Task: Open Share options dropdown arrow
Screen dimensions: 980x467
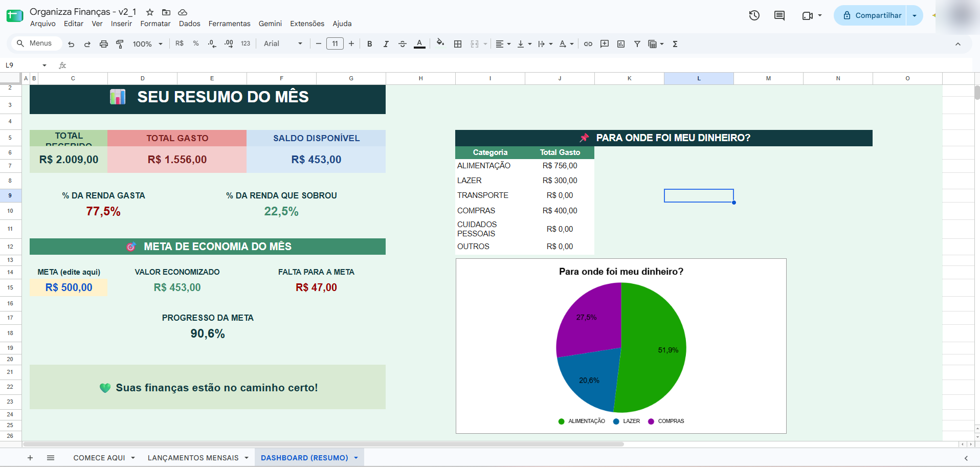Action: [x=915, y=15]
